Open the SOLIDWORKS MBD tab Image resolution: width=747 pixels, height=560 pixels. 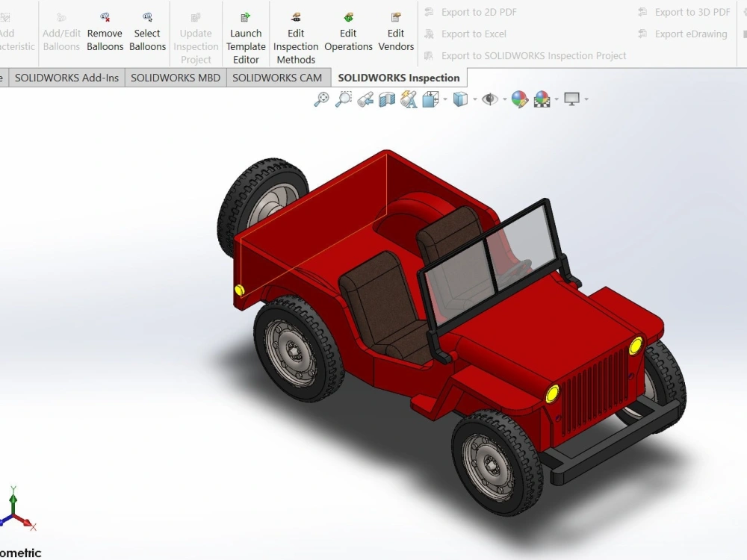coord(175,77)
